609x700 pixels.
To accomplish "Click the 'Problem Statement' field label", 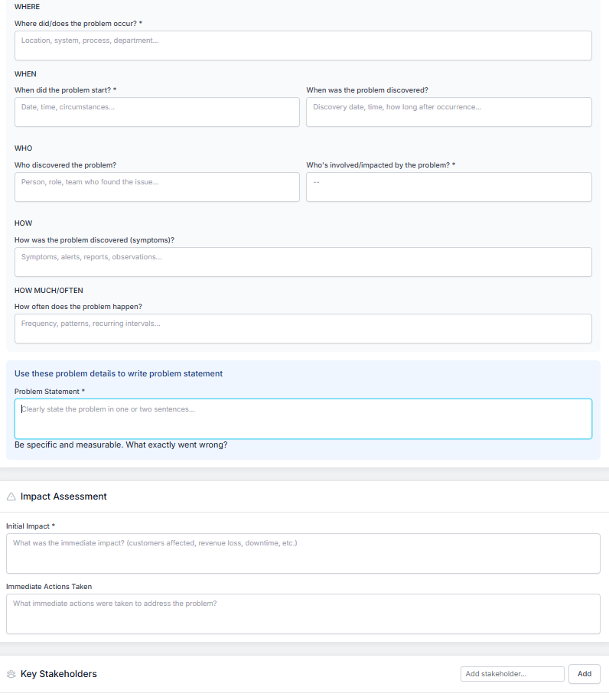I will 49,392.
